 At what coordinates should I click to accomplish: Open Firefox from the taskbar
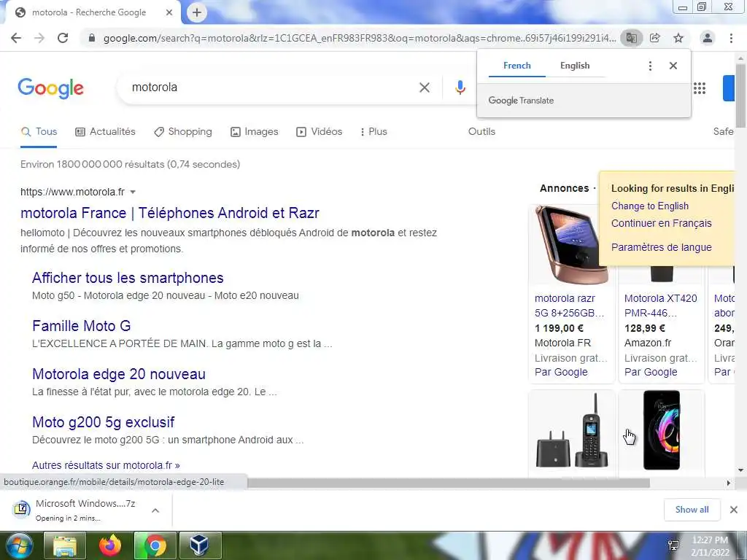point(110,545)
